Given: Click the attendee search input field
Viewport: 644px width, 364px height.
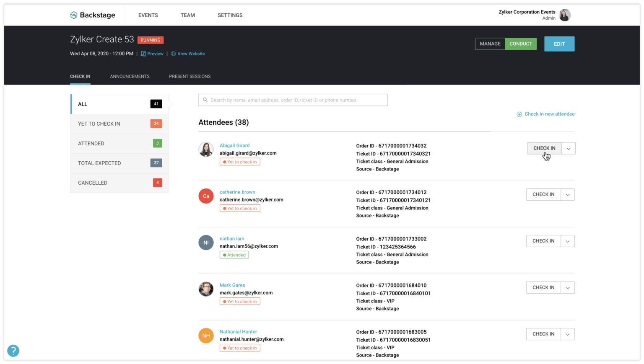Looking at the screenshot, I should 293,100.
